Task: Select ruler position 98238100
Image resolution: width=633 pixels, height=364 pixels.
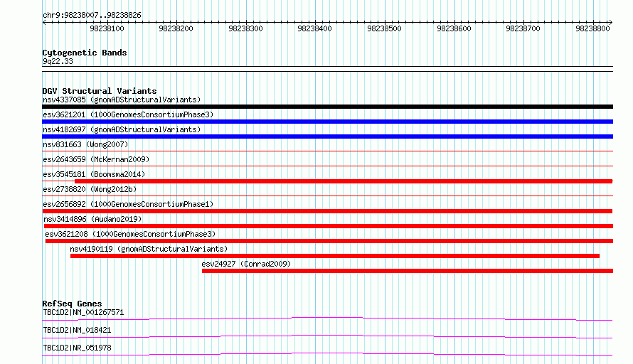Action: 107,28
